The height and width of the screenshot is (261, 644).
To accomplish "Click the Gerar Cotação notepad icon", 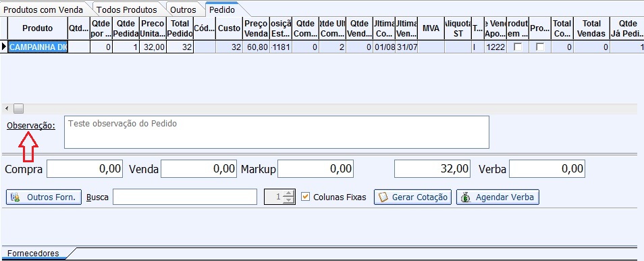I will tap(383, 197).
